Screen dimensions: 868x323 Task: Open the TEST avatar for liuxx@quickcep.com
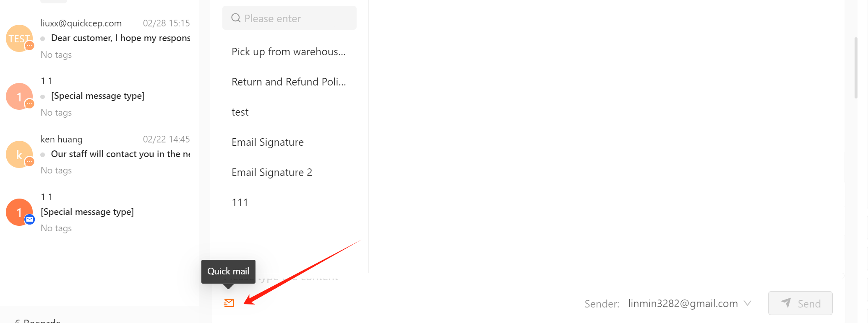[x=19, y=39]
